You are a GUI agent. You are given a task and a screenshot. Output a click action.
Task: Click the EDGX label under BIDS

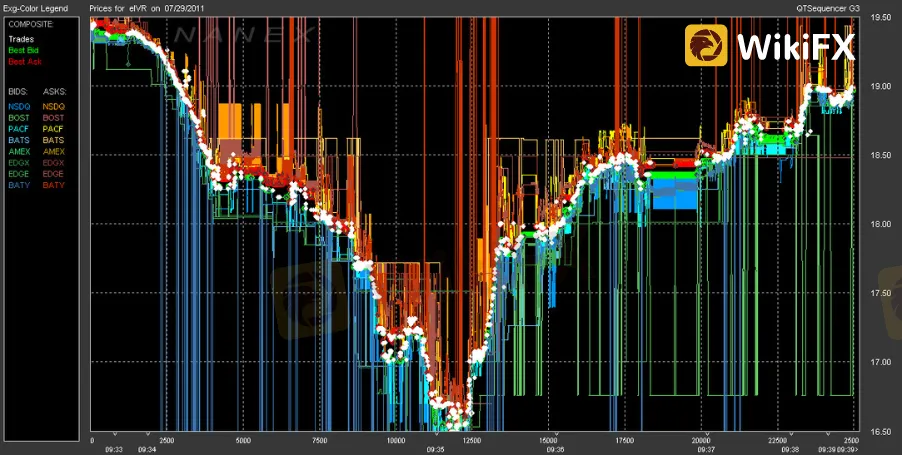click(19, 162)
